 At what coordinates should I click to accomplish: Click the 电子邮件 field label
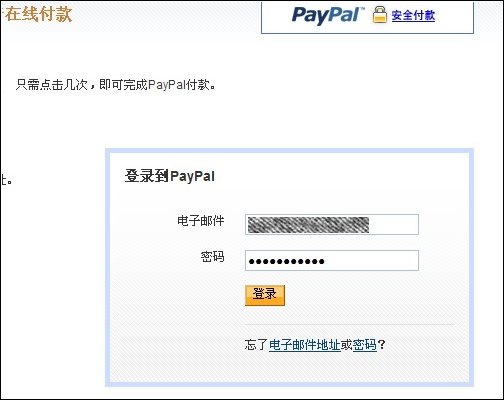(x=201, y=221)
